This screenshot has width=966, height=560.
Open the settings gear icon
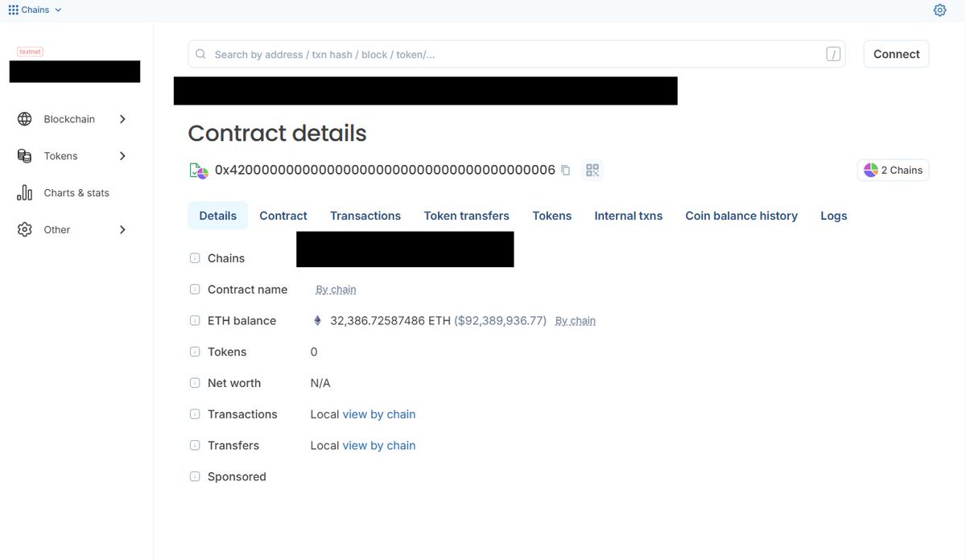939,10
